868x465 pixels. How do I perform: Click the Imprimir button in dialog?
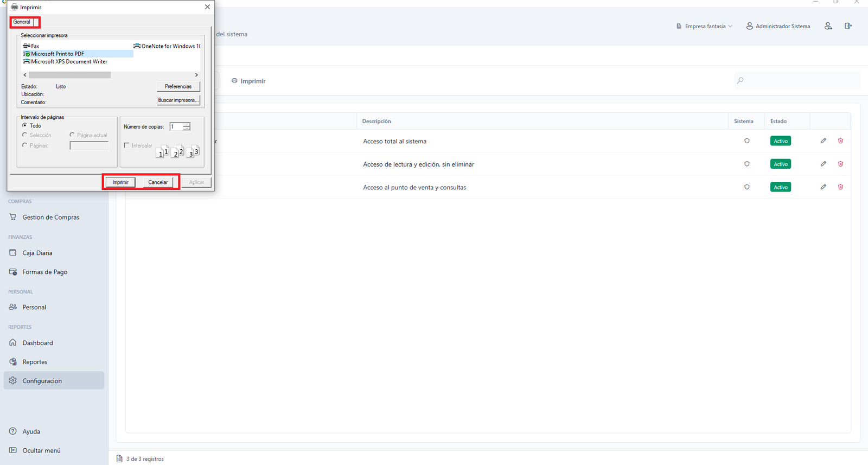click(120, 182)
